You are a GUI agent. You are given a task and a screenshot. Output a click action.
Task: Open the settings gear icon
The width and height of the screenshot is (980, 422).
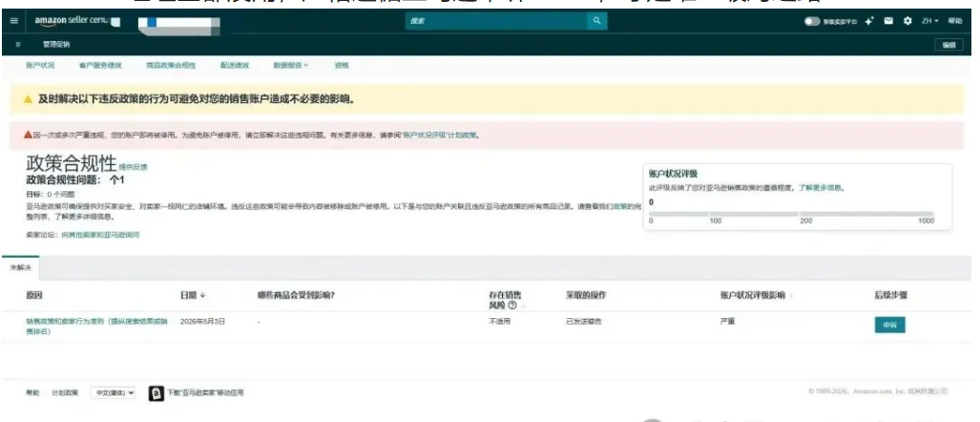907,21
